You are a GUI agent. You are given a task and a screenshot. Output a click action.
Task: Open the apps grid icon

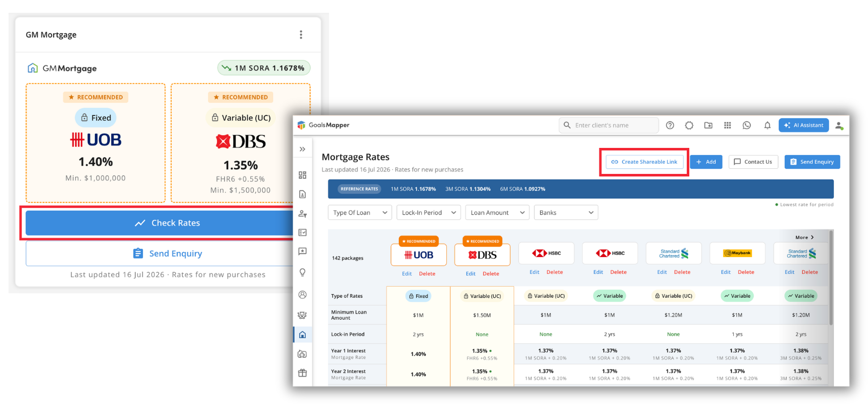click(728, 125)
